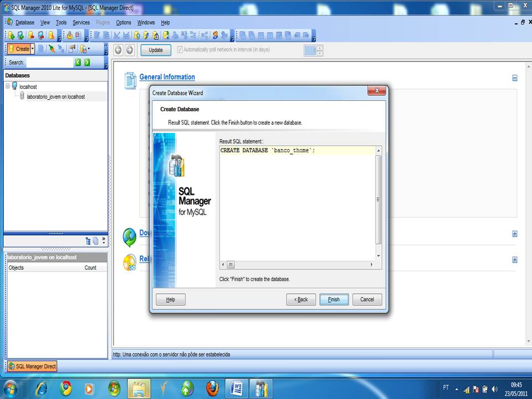
Task: Click the database with plus sheet icon
Action: tap(156, 35)
